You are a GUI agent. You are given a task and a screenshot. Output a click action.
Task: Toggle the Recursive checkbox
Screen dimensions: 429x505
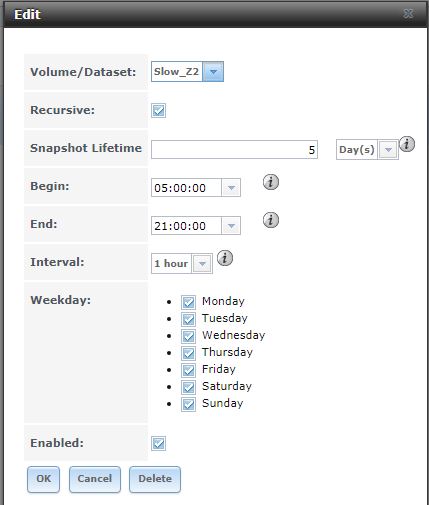coord(158,110)
